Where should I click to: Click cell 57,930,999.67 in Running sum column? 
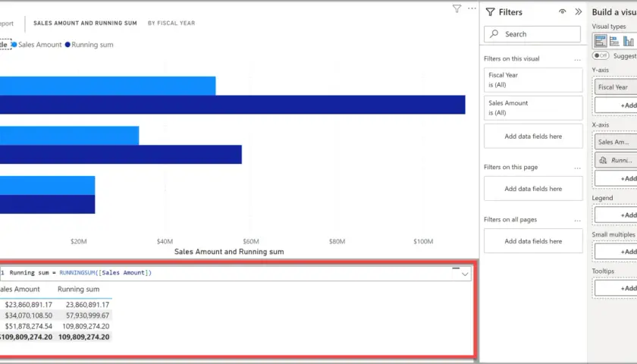(x=87, y=315)
